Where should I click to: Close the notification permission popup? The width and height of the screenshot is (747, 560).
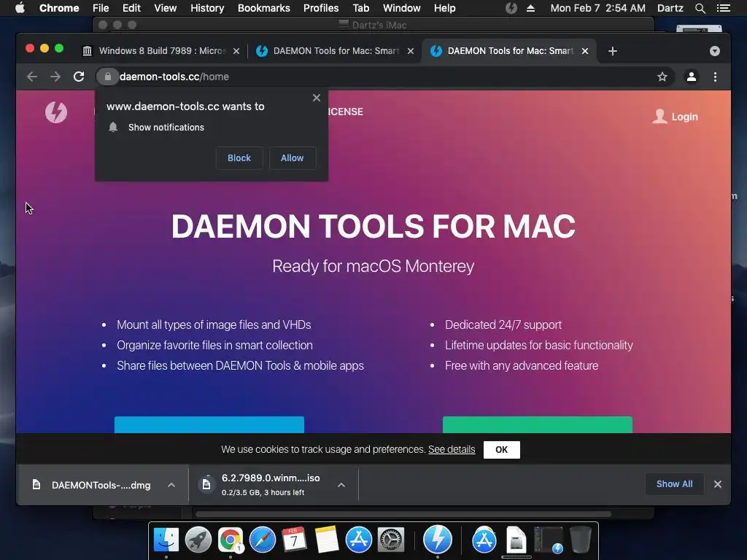317,98
